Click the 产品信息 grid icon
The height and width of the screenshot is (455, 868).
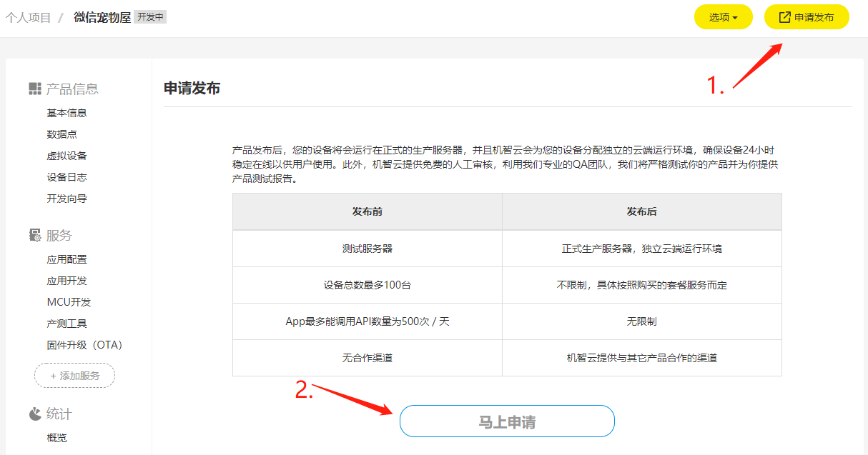coord(34,88)
